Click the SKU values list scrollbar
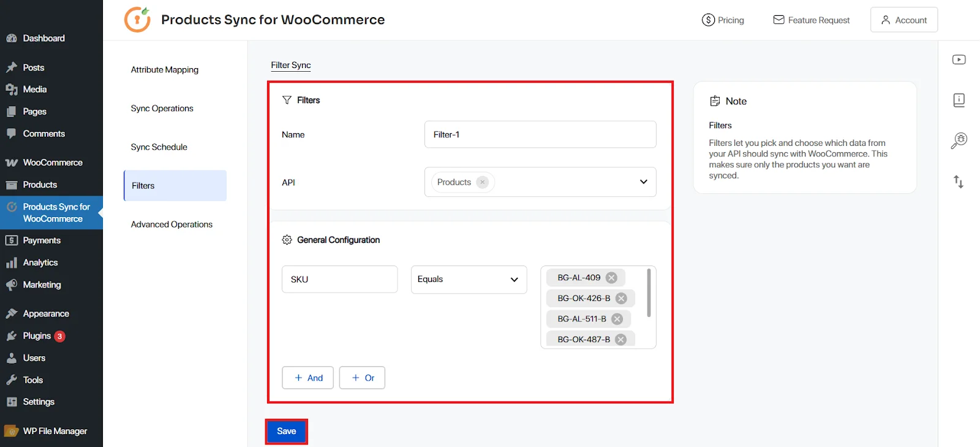 [x=649, y=292]
